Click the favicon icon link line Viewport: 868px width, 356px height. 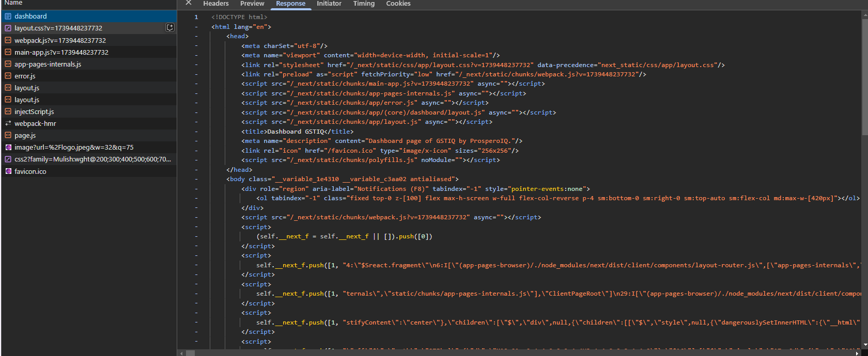pyautogui.click(x=380, y=151)
